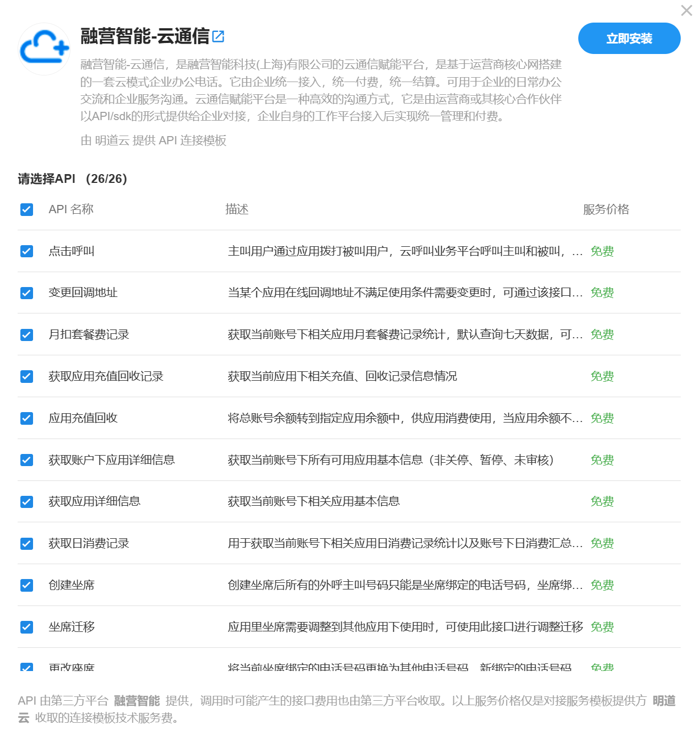The width and height of the screenshot is (700, 741).
Task: Select the 变更回调地址 API name
Action: click(x=83, y=293)
